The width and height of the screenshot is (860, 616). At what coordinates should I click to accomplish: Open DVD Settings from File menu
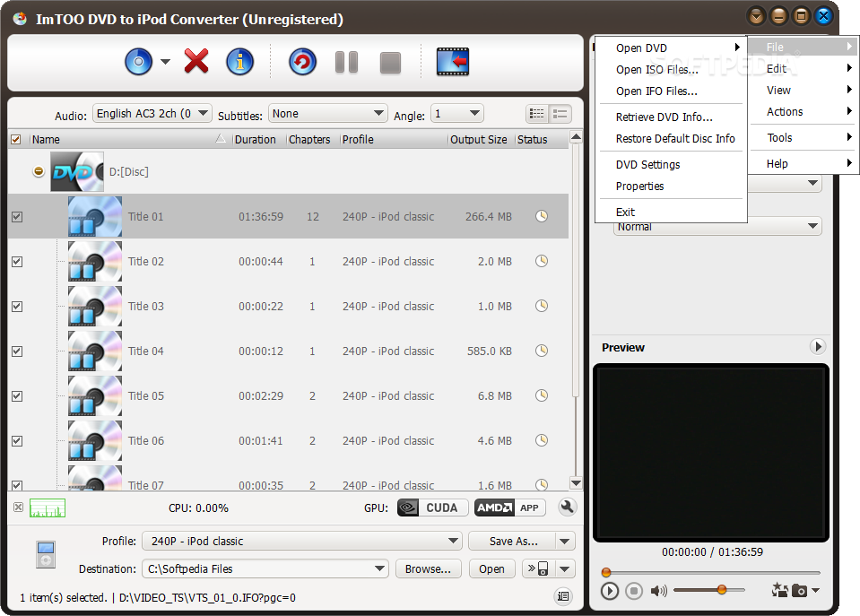647,165
